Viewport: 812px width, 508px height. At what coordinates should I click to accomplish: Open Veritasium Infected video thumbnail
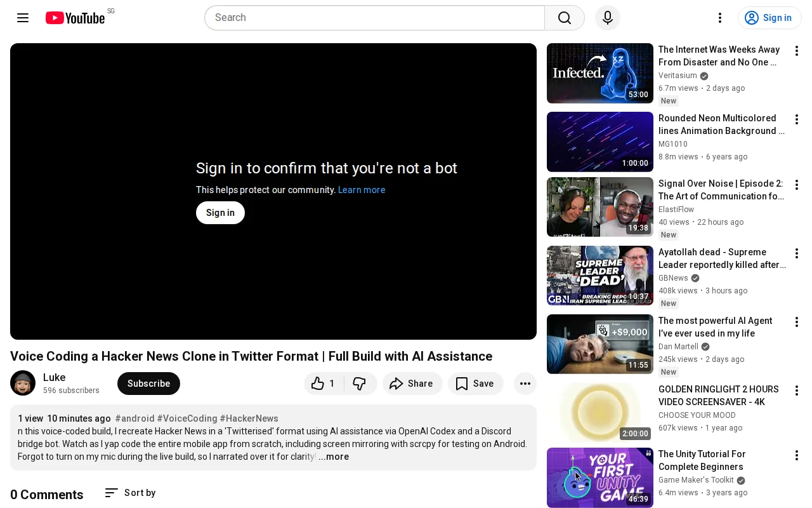pos(600,73)
